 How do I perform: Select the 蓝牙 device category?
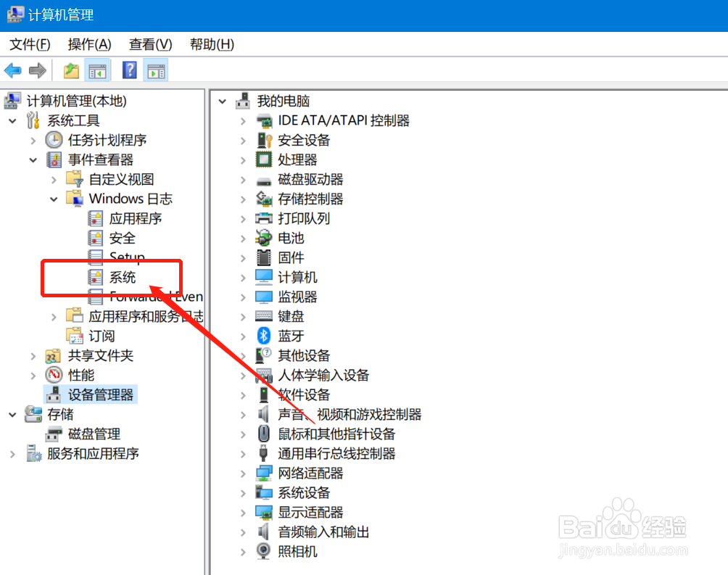click(290, 336)
